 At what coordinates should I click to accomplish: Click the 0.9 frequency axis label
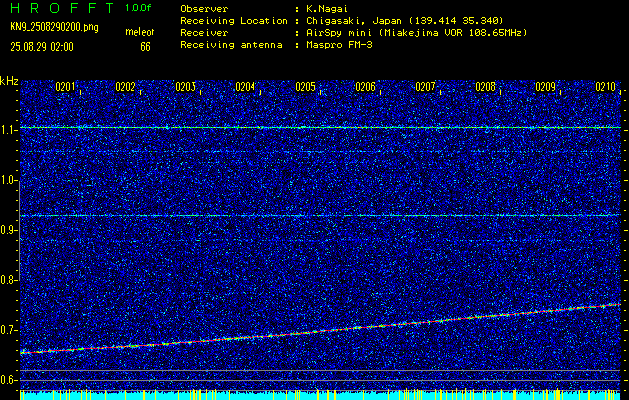tap(8, 230)
